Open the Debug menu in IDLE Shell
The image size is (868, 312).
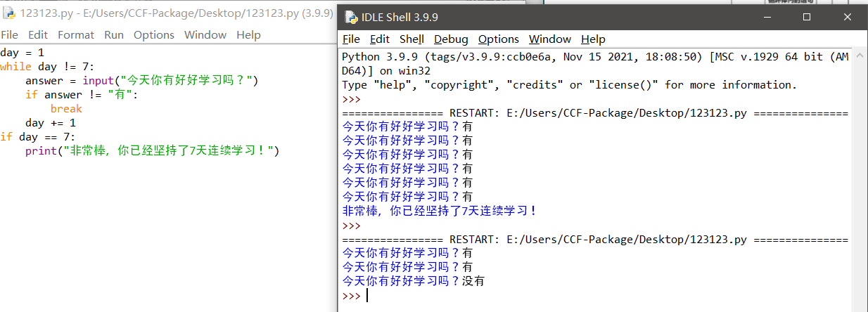tap(451, 39)
